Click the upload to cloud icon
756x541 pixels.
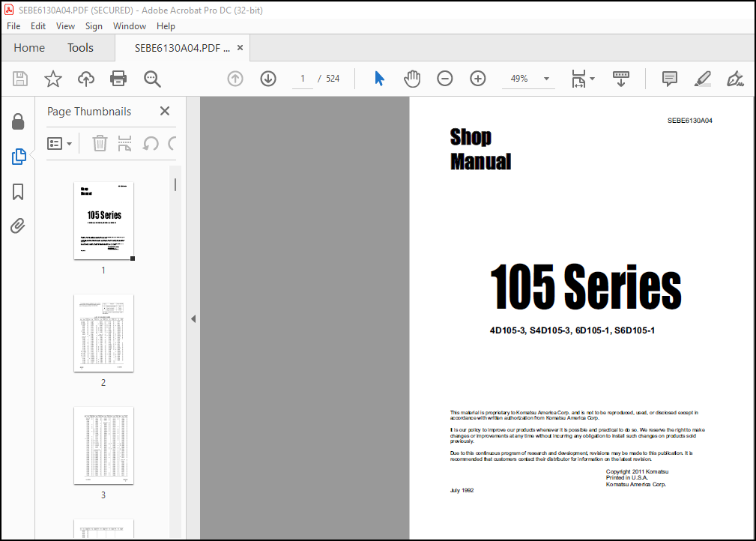[x=86, y=79]
